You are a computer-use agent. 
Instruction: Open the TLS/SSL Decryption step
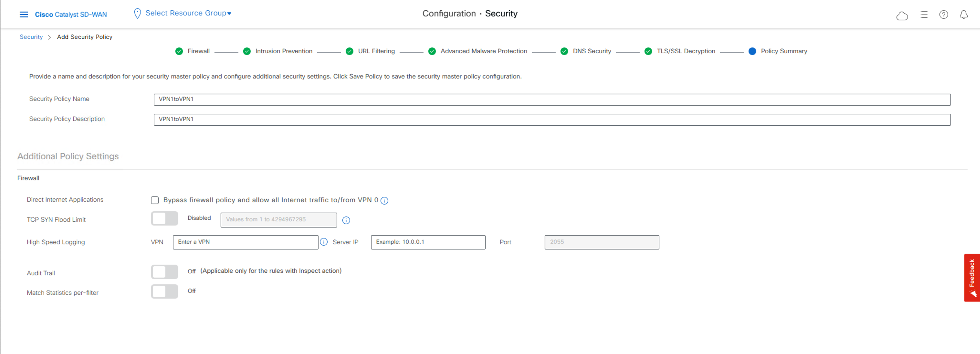686,51
